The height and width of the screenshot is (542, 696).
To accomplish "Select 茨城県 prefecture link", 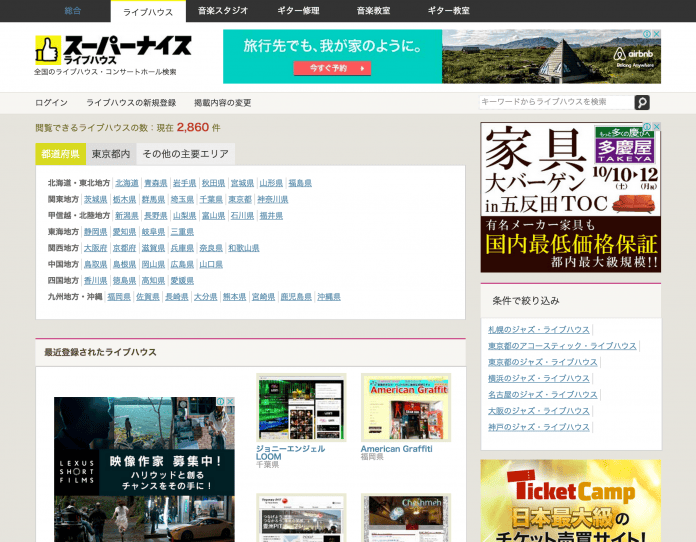I will 95,199.
